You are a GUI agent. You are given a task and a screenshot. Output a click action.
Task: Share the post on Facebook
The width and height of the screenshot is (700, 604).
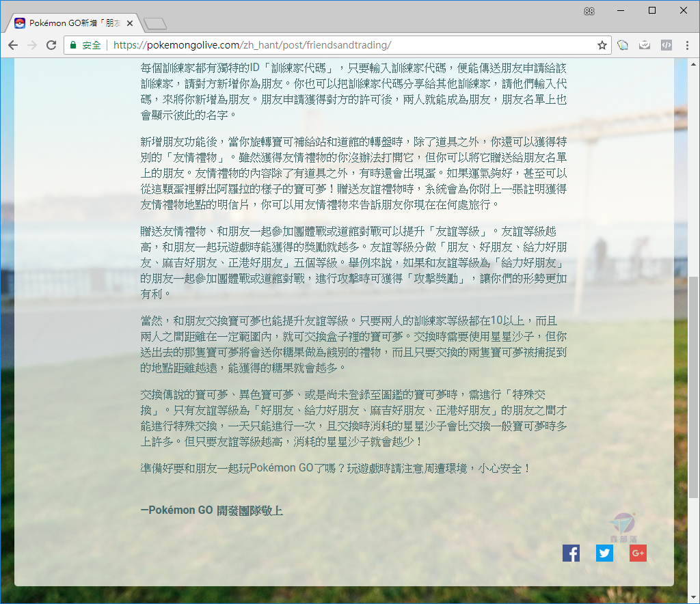pos(571,553)
